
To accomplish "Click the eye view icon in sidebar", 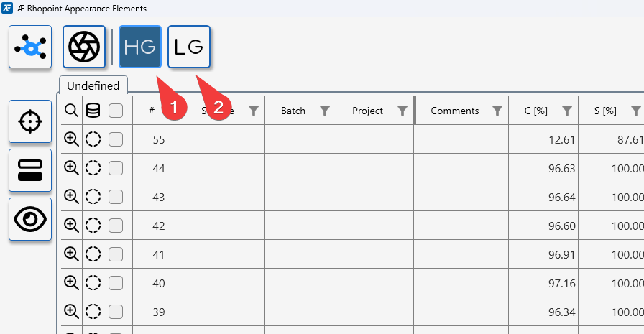I will pyautogui.click(x=30, y=219).
